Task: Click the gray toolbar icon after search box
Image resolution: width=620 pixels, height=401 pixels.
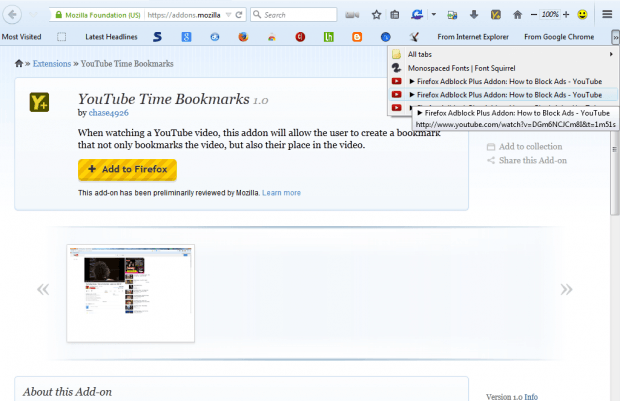Action: click(x=352, y=15)
